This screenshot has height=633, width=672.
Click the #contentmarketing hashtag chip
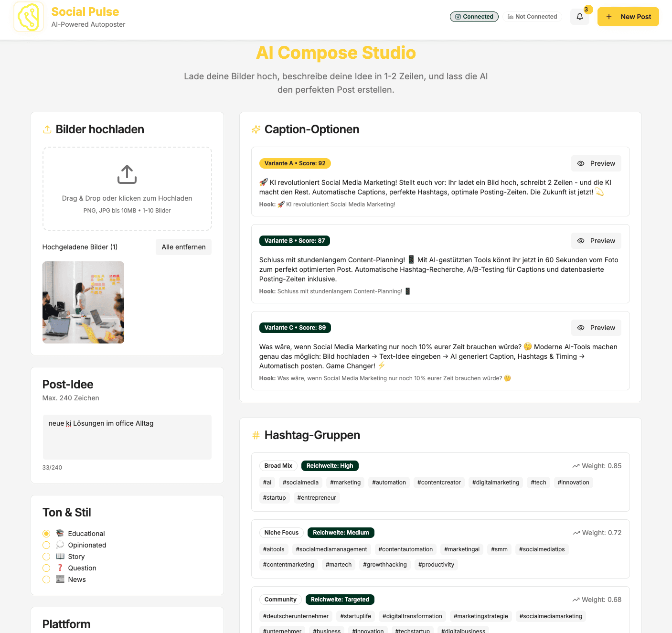pos(288,565)
